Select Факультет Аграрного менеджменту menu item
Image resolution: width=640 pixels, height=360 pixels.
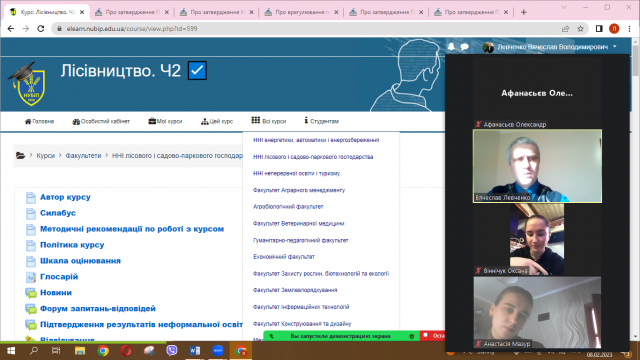[x=299, y=190]
